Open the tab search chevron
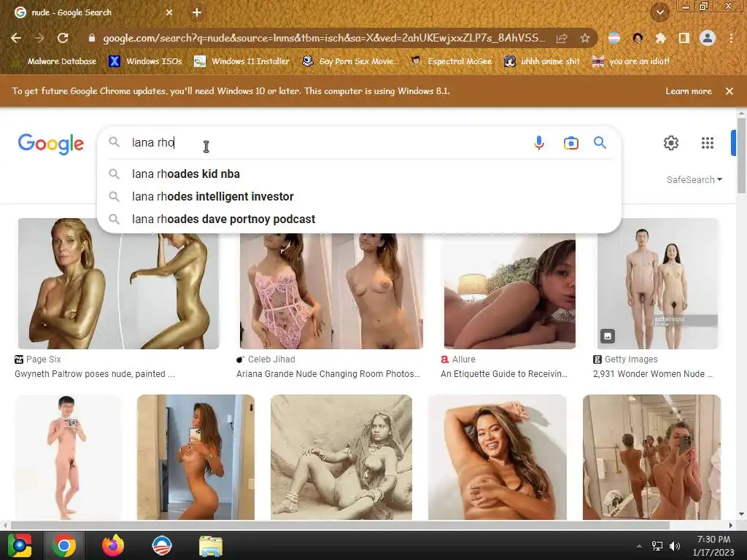This screenshot has height=560, width=747. [660, 13]
